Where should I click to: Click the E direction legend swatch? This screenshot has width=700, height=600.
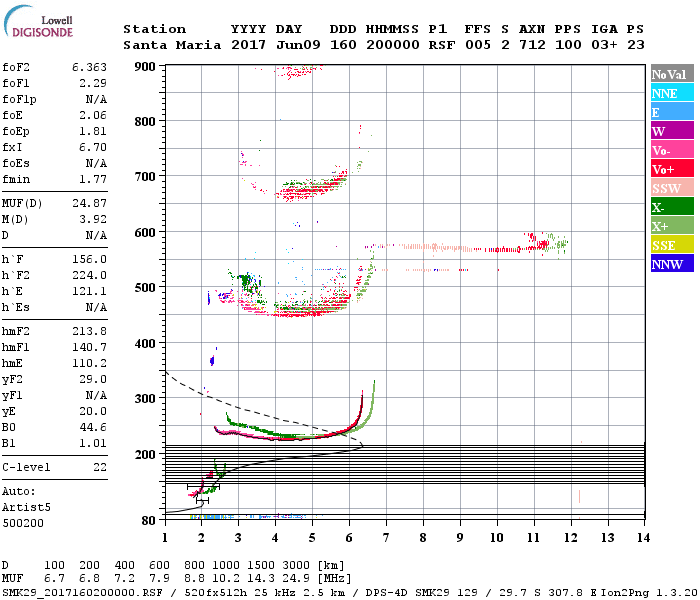672,112
